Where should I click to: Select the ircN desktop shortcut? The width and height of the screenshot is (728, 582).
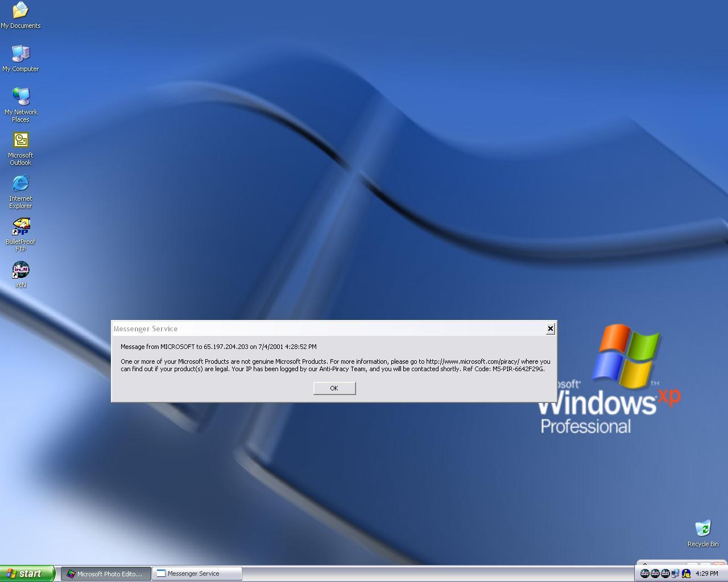(x=20, y=275)
